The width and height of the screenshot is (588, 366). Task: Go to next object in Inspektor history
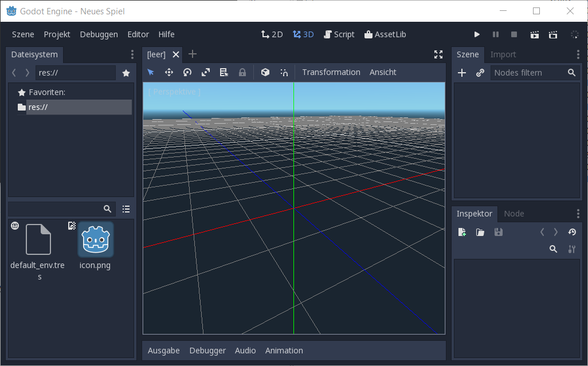556,233
